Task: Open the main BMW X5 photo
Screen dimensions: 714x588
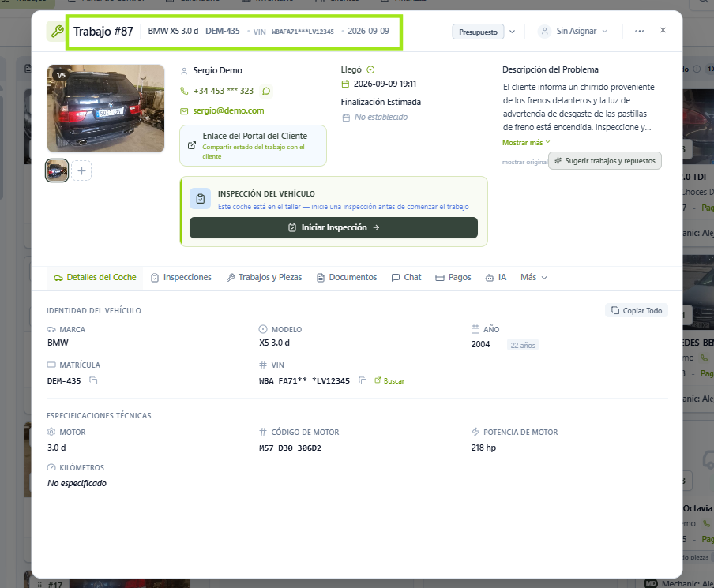Action: (106, 108)
